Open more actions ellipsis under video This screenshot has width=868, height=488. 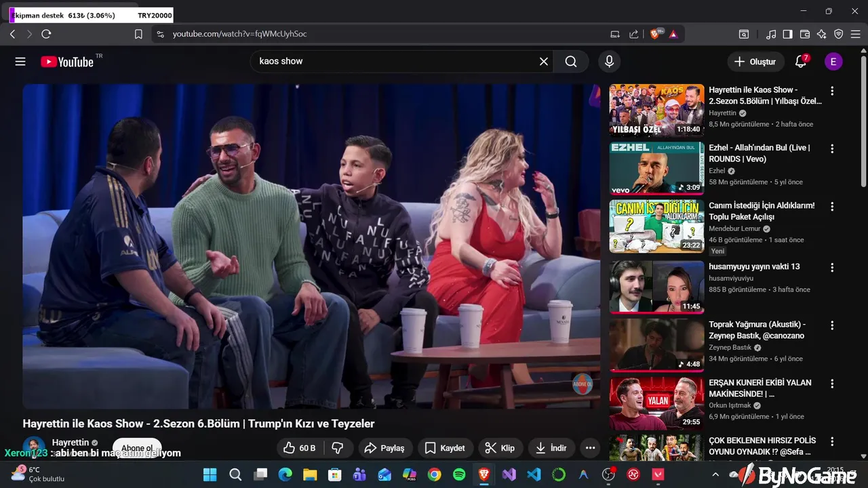click(590, 448)
